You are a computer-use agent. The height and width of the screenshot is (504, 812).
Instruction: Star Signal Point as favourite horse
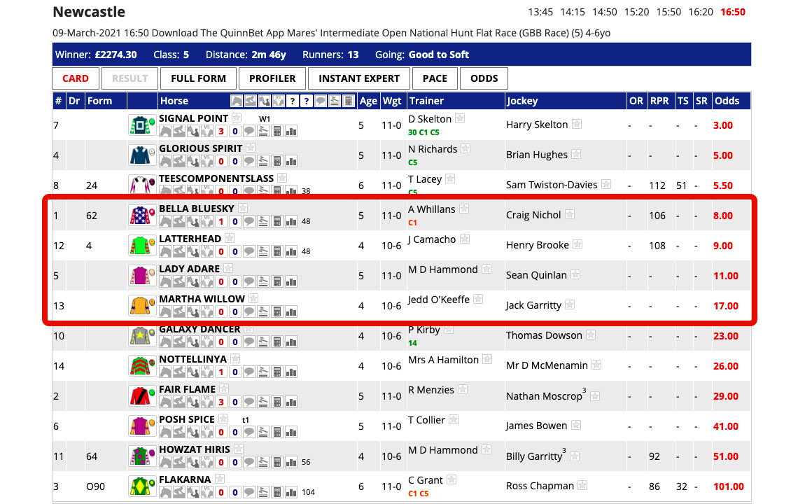pyautogui.click(x=237, y=118)
